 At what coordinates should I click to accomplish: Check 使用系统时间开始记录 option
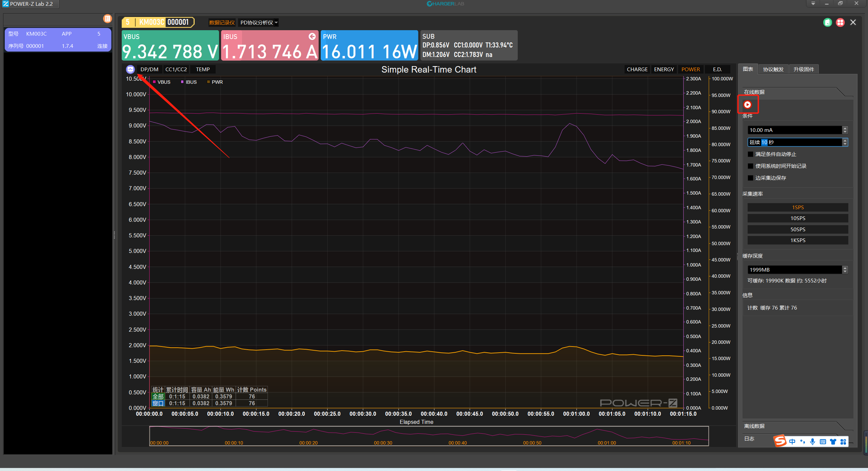[x=751, y=166]
